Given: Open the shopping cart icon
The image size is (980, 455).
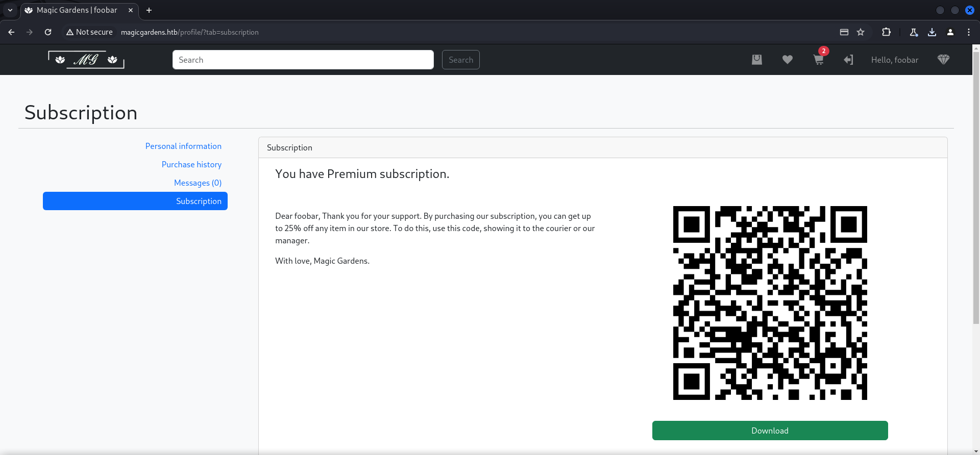Looking at the screenshot, I should click(818, 60).
